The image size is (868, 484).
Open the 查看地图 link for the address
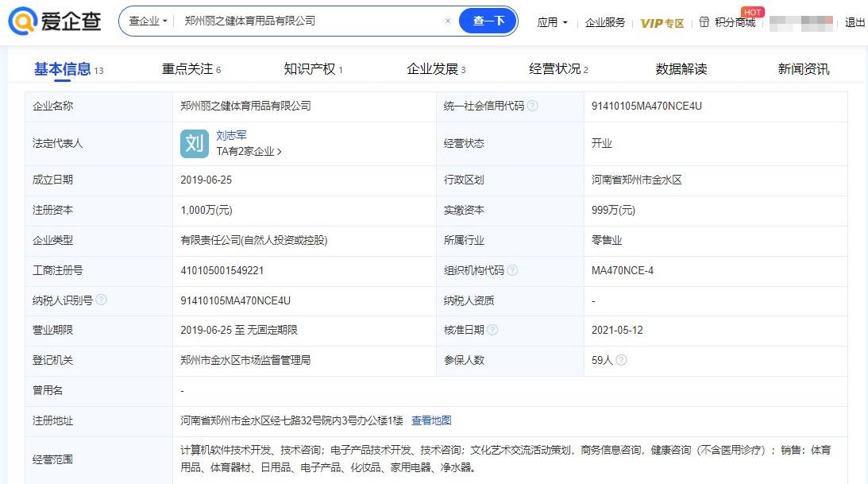(431, 420)
